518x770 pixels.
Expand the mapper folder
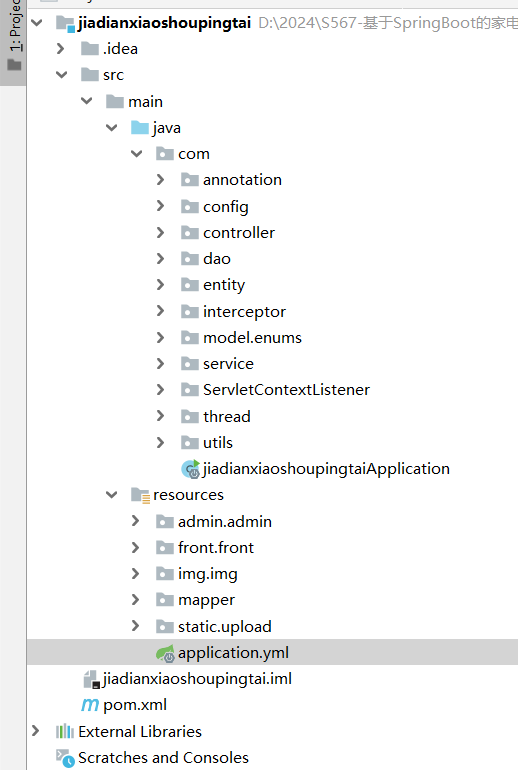(136, 600)
